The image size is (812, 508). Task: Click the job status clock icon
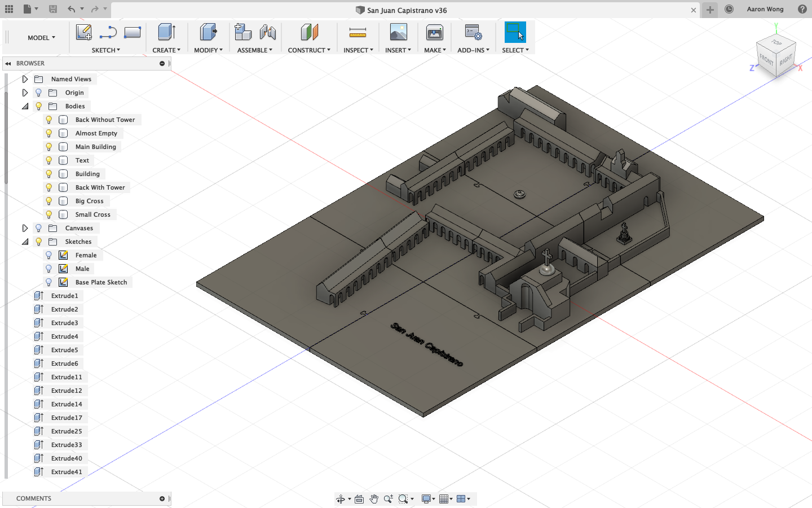729,9
